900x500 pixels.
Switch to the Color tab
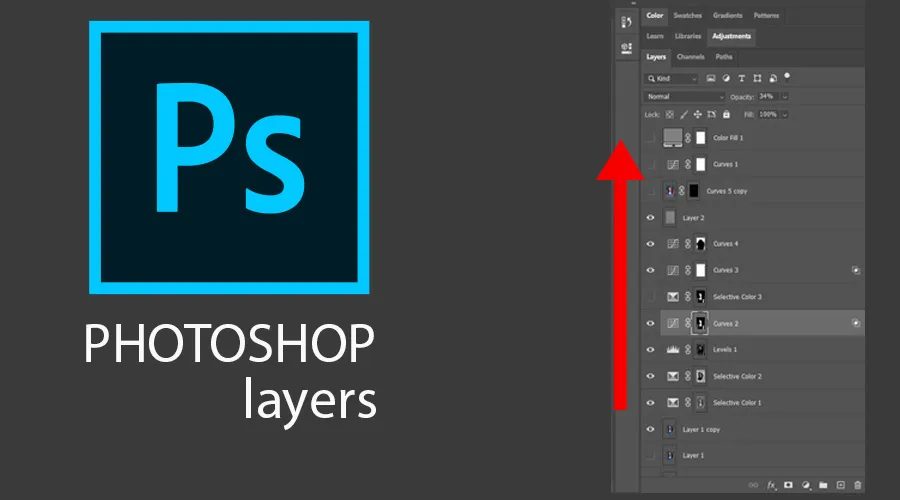pyautogui.click(x=654, y=15)
